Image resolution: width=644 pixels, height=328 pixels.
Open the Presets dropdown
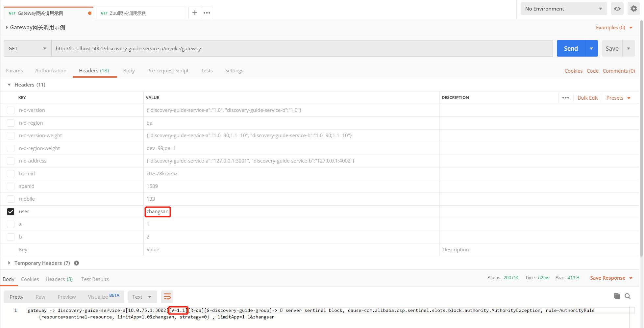(x=618, y=98)
